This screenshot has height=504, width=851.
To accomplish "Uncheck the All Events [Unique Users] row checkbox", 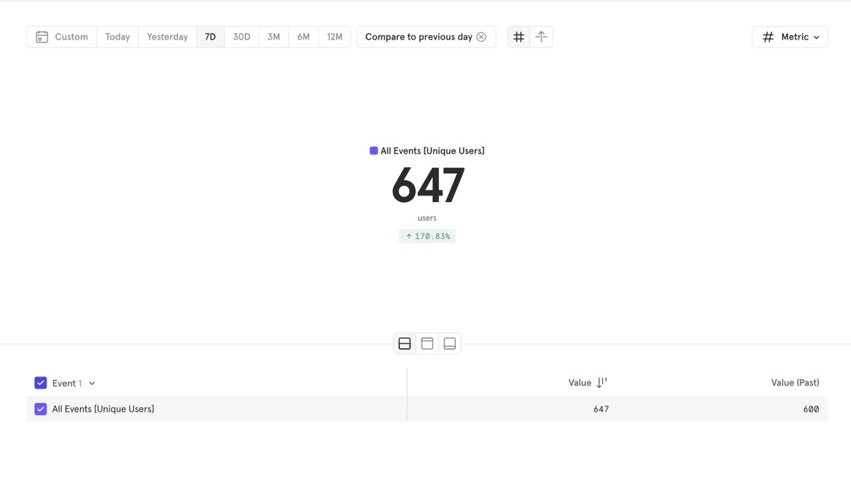I will tap(40, 409).
